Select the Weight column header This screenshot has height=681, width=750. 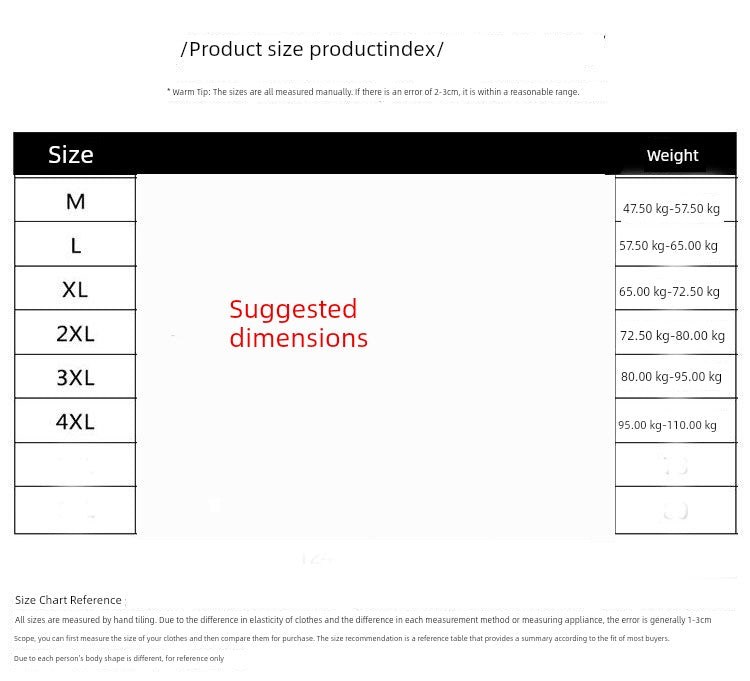point(672,155)
